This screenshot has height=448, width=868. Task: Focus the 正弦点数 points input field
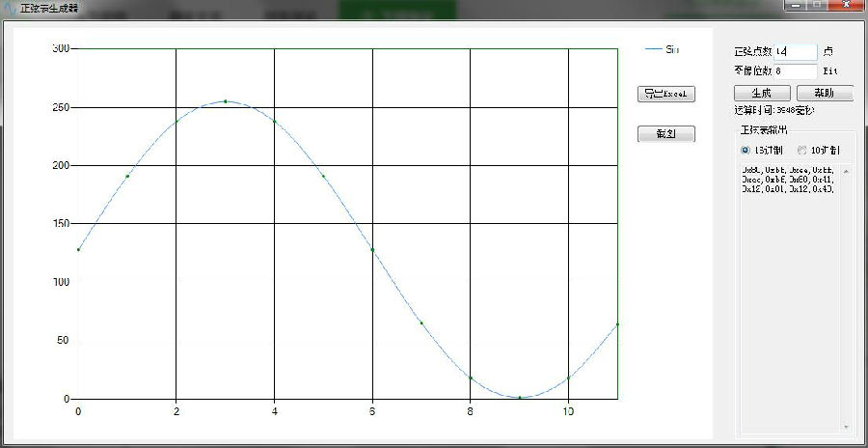795,51
